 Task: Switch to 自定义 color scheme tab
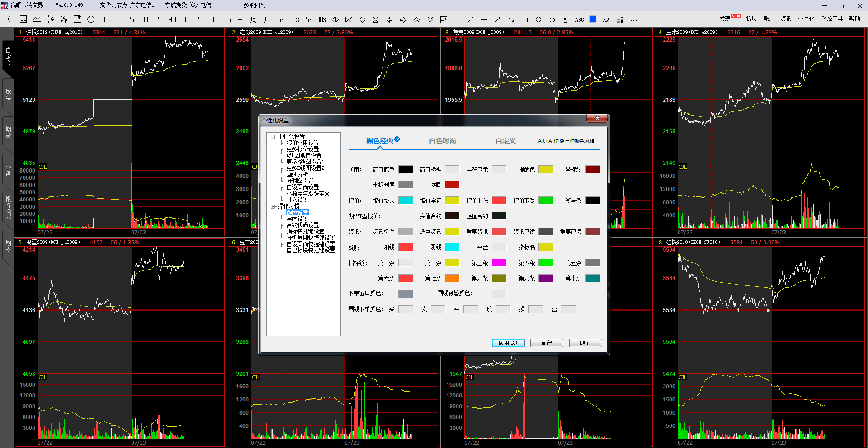coord(505,141)
